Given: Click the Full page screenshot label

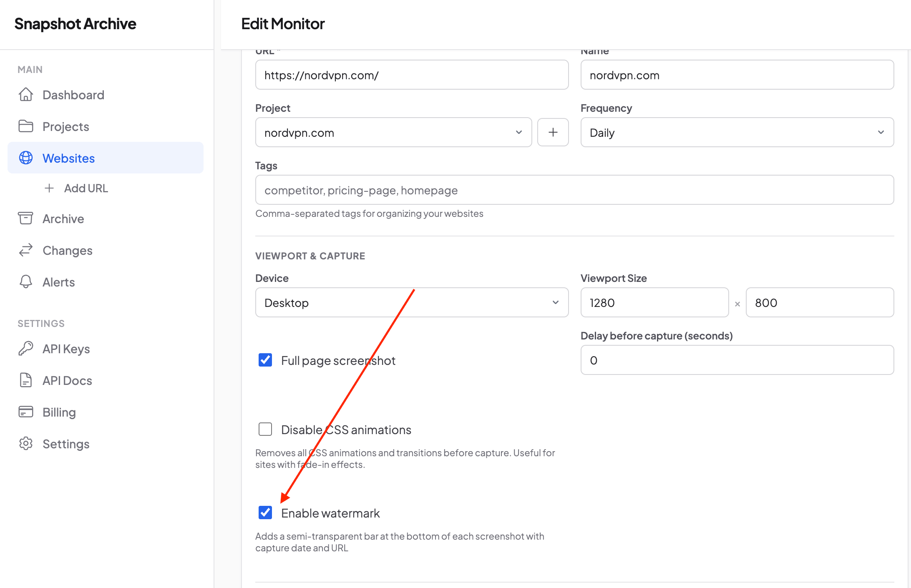Looking at the screenshot, I should point(338,361).
